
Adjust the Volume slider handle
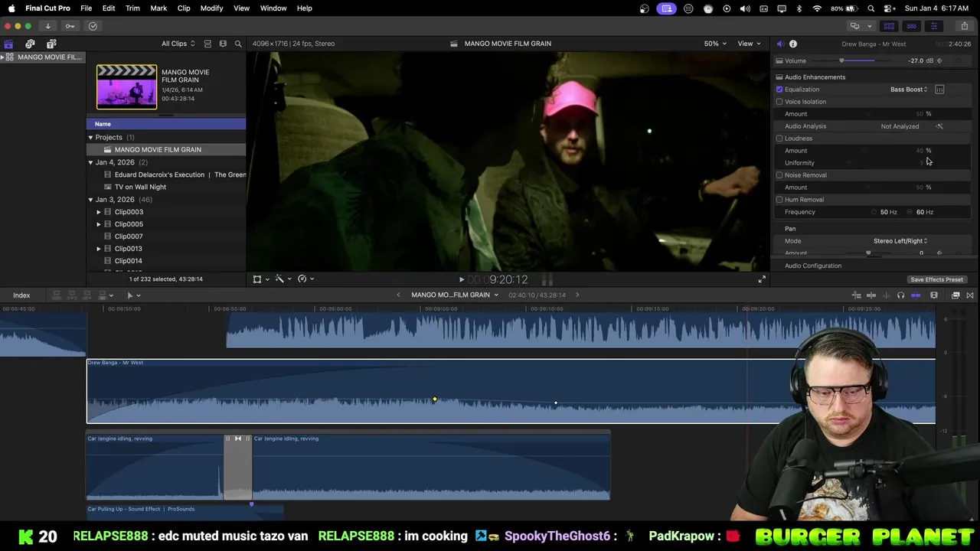[841, 60]
